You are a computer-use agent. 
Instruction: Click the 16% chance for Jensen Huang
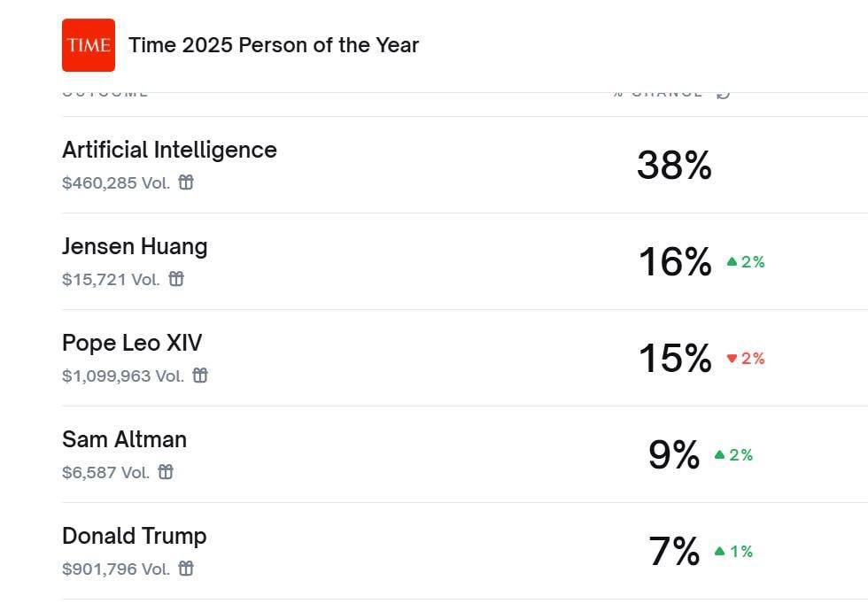675,262
